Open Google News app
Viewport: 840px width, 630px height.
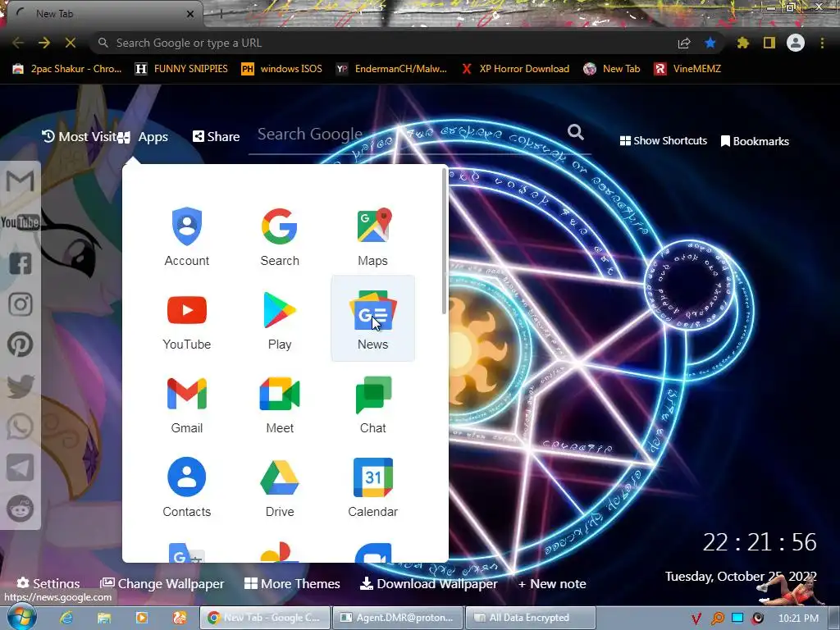click(373, 319)
